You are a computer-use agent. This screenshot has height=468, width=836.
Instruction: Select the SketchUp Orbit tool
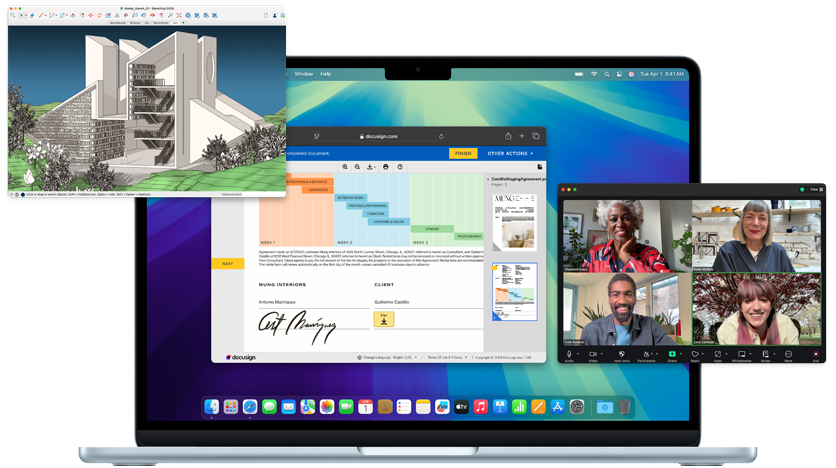coord(152,15)
